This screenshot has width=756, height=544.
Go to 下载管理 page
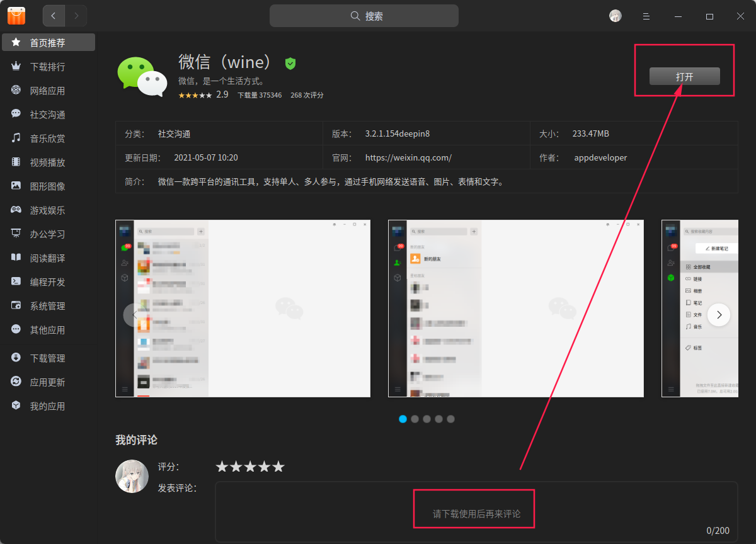coord(49,358)
